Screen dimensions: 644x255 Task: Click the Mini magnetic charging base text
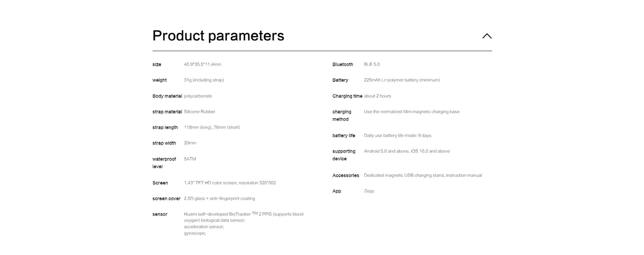tap(411, 112)
